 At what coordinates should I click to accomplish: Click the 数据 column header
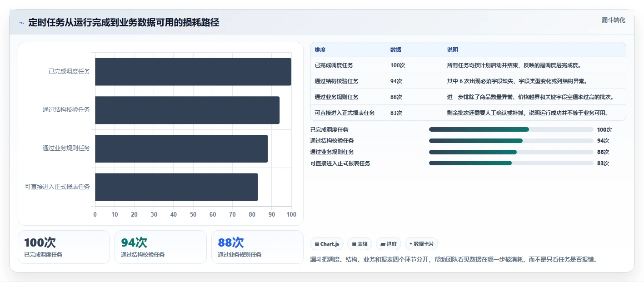click(396, 50)
